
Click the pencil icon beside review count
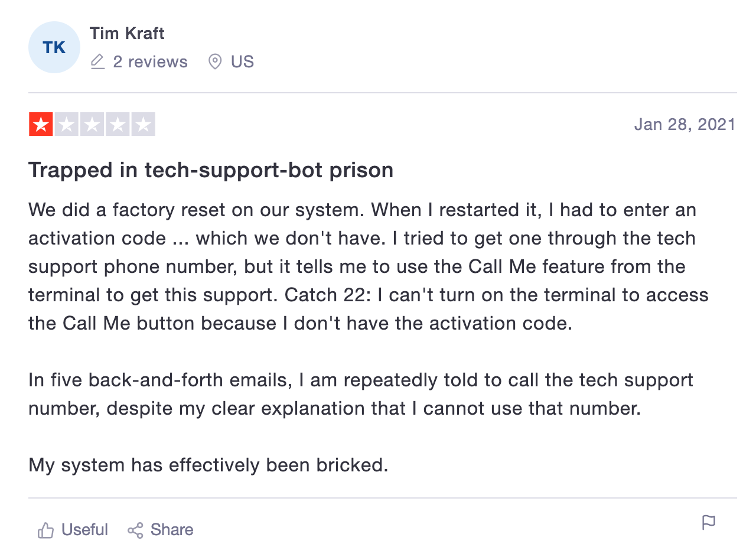click(x=97, y=62)
